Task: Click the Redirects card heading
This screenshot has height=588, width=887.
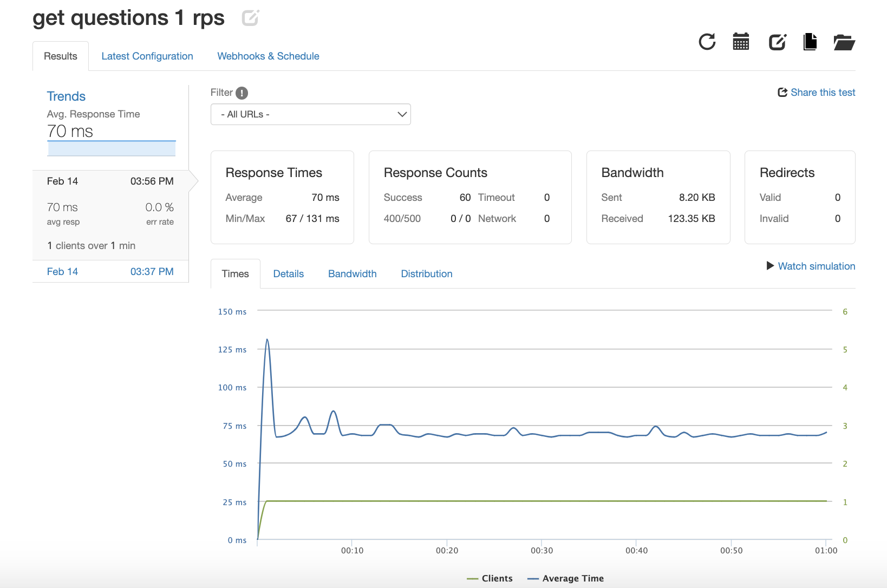Action: [787, 173]
